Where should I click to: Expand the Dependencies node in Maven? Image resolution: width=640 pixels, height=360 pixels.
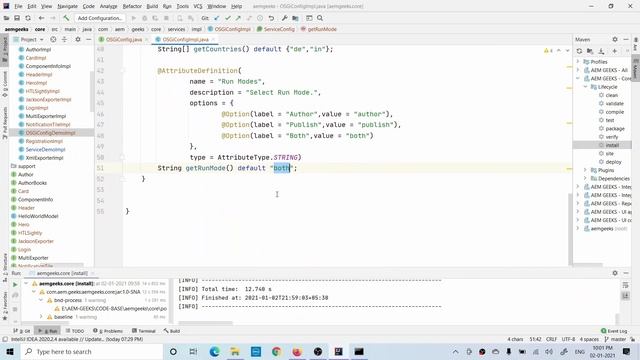coord(586,178)
